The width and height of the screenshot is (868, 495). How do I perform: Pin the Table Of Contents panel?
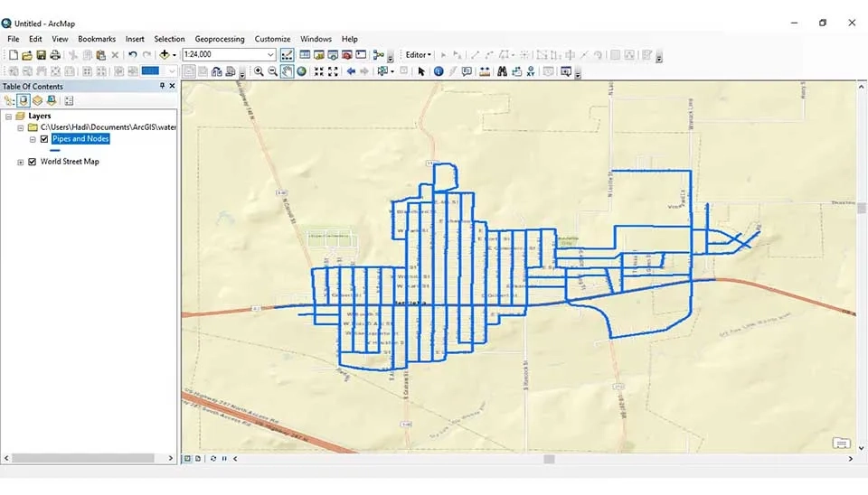tap(163, 86)
